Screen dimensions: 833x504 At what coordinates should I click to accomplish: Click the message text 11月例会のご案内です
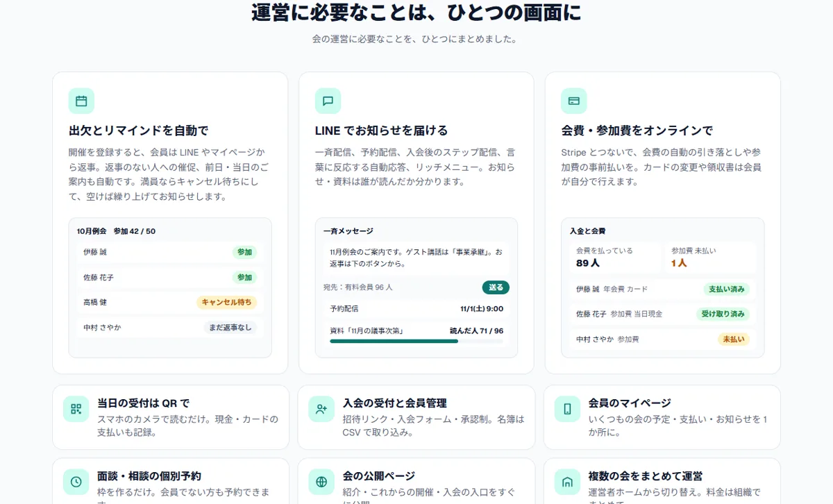416,258
